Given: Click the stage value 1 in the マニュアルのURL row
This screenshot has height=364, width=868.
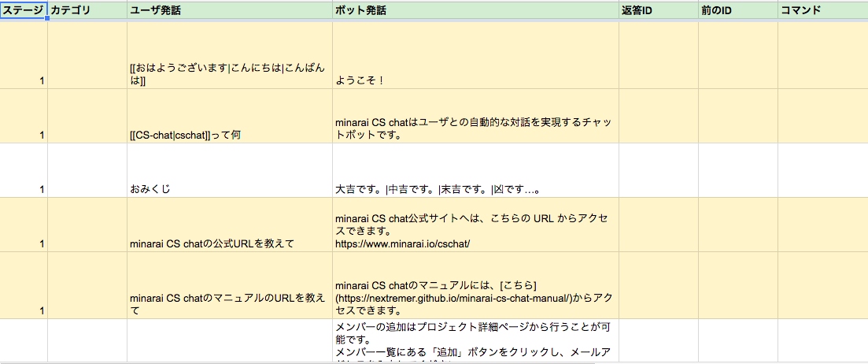Looking at the screenshot, I should 24,285.
